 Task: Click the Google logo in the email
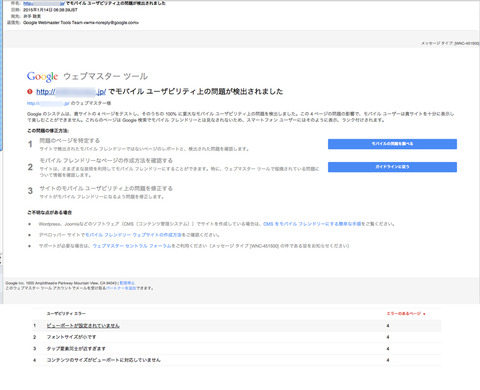pyautogui.click(x=42, y=76)
